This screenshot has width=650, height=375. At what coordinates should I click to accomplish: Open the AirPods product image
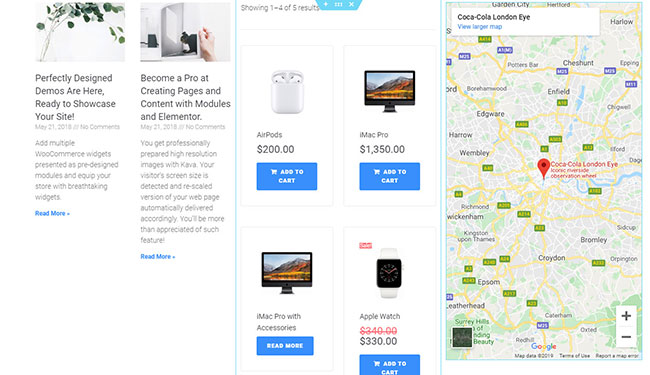(x=287, y=92)
